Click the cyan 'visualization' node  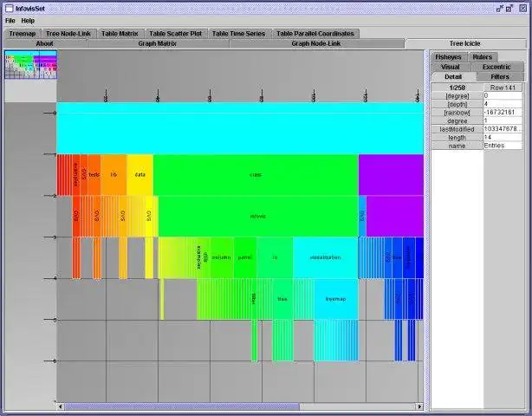326,257
